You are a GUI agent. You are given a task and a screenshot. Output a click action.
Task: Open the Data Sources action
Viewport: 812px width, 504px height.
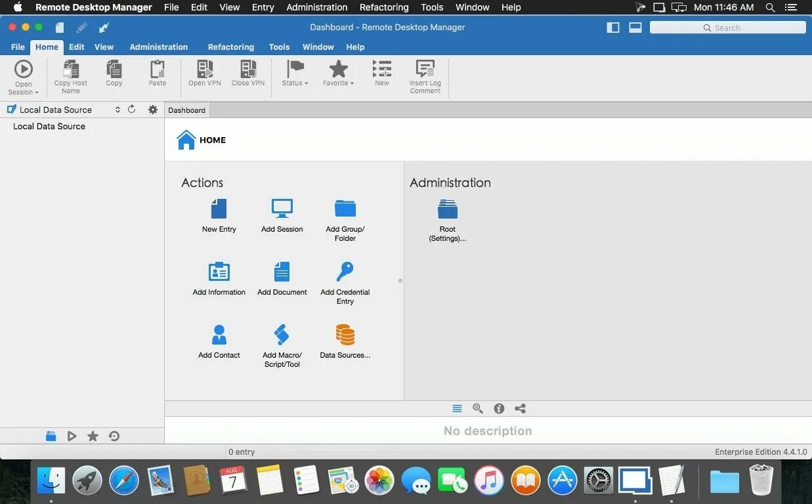click(345, 335)
